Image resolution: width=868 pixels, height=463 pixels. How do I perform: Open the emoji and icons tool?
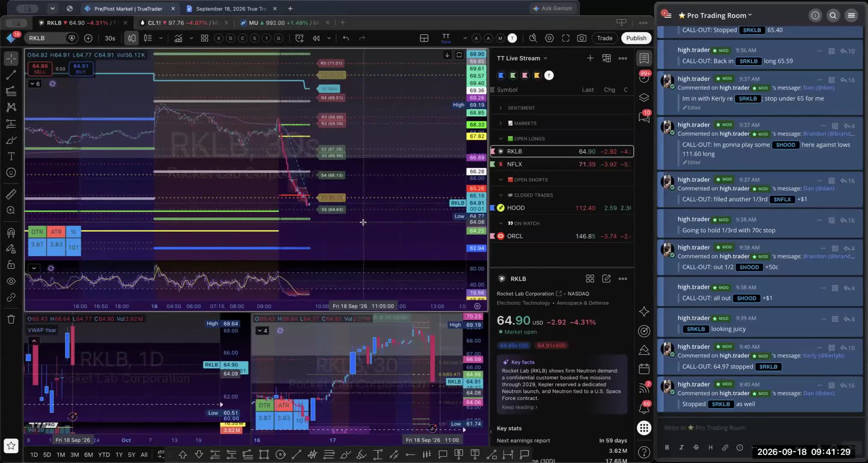(11, 173)
